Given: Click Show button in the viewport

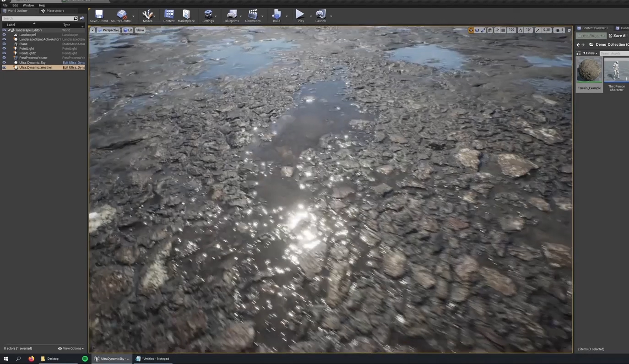Looking at the screenshot, I should [x=140, y=30].
